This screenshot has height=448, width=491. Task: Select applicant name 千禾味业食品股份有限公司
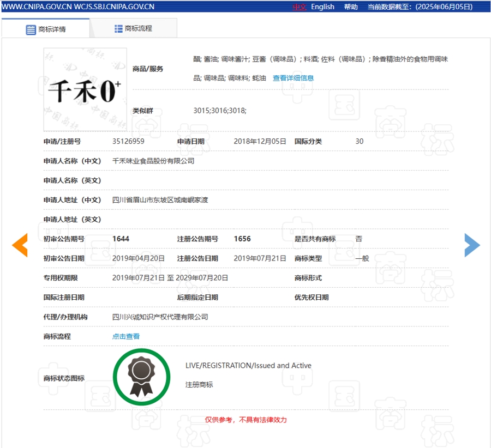153,161
